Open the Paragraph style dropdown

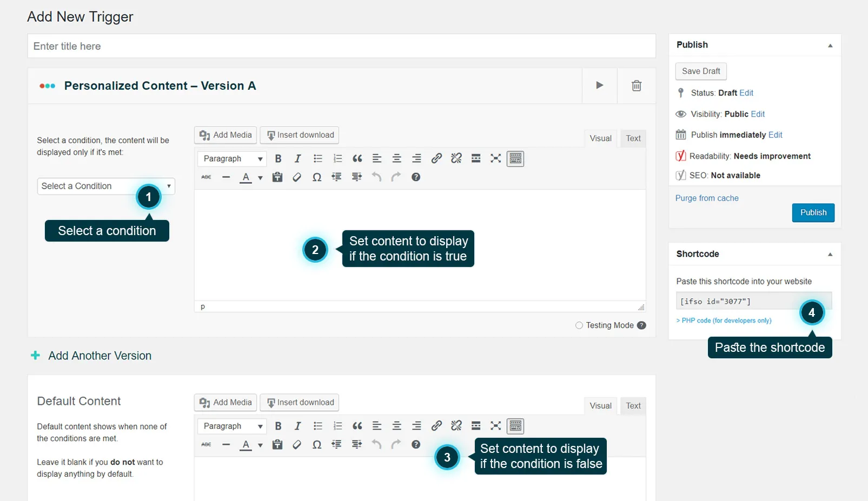[231, 158]
